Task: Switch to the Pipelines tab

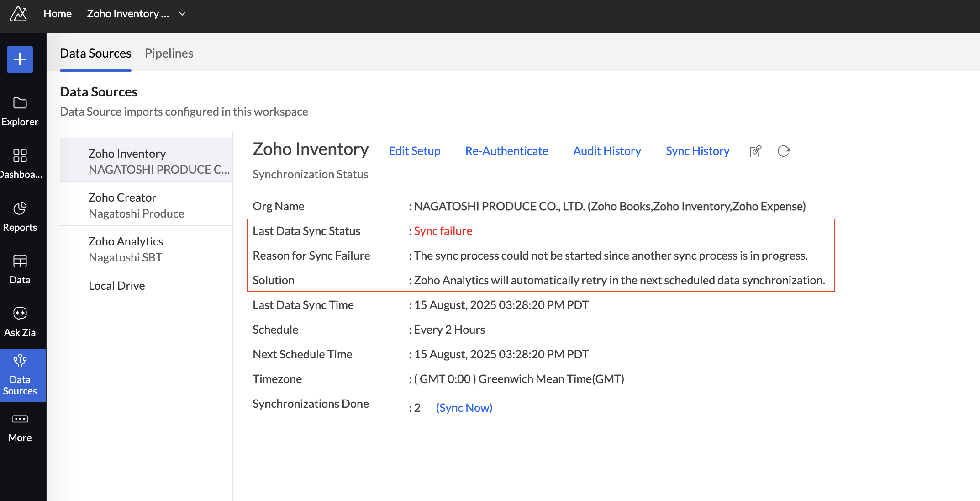Action: (169, 53)
